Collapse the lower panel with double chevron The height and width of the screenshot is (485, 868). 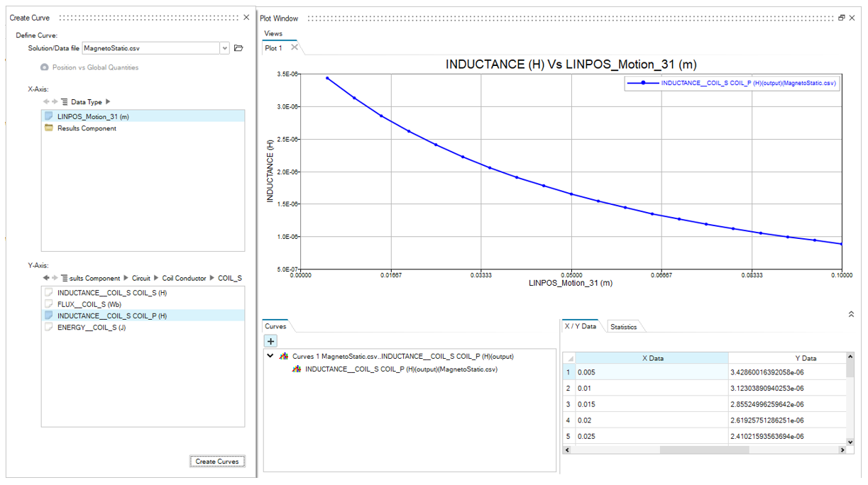point(851,314)
